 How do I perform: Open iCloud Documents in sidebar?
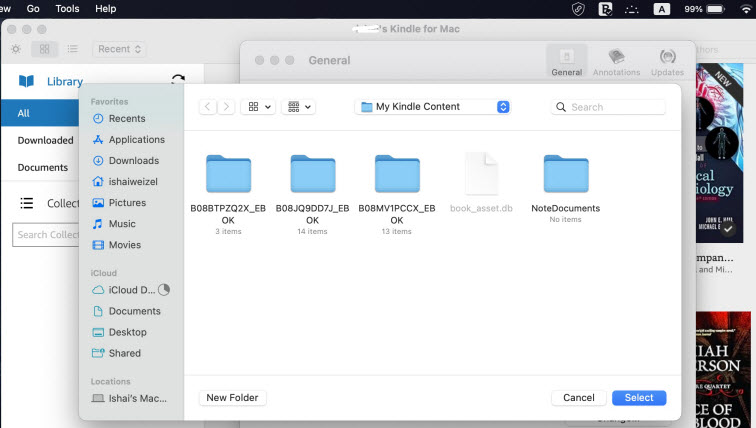pyautogui.click(x=134, y=311)
